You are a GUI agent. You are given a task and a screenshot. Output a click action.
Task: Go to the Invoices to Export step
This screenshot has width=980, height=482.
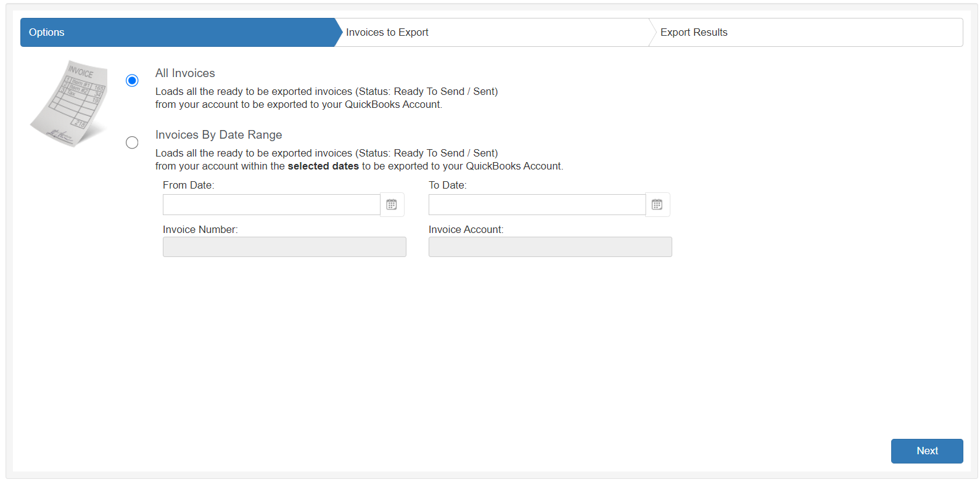pos(387,33)
